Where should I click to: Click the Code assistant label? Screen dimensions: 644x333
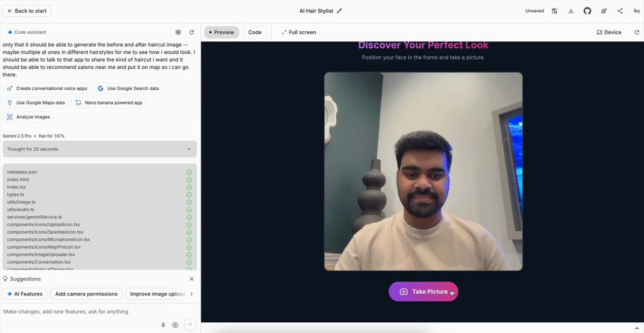pos(30,32)
